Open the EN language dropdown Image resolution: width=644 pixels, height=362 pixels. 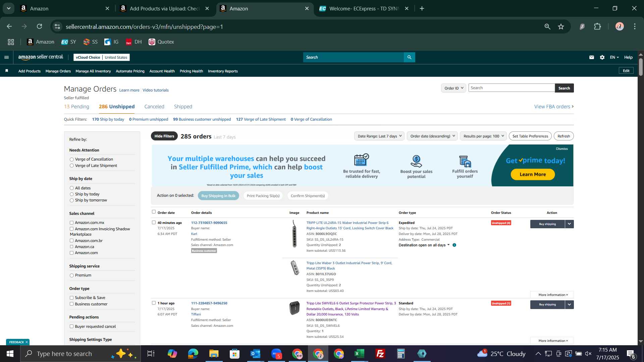(x=614, y=57)
